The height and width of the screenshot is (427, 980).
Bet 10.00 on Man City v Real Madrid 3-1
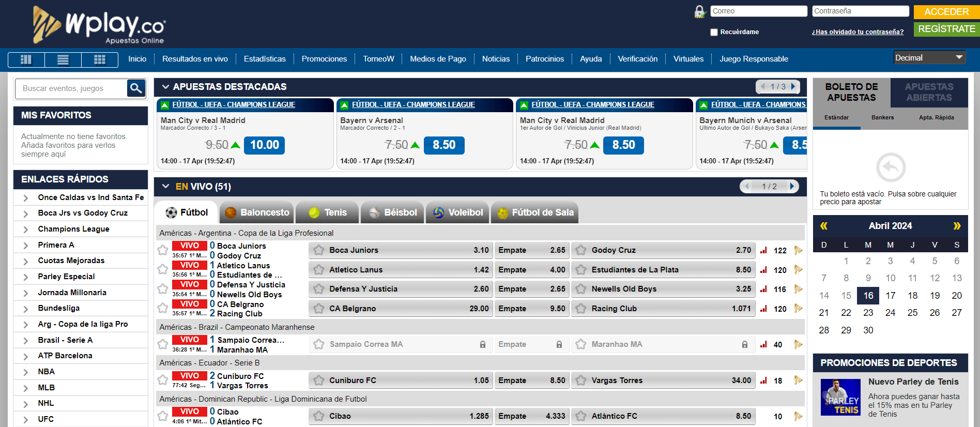point(264,145)
